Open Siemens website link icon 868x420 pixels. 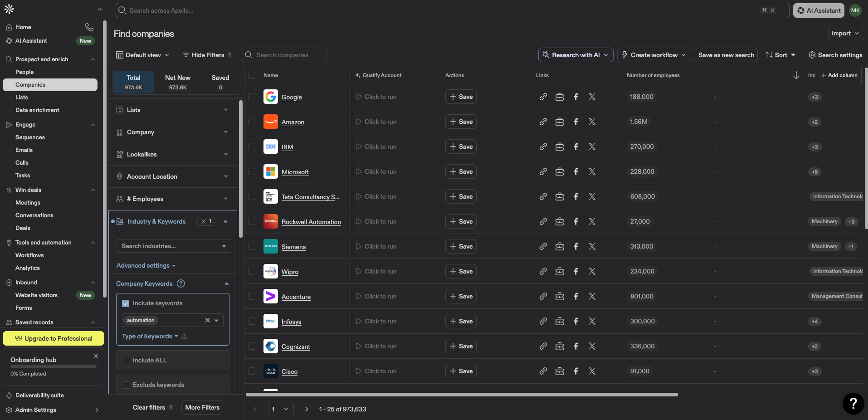coord(543,246)
